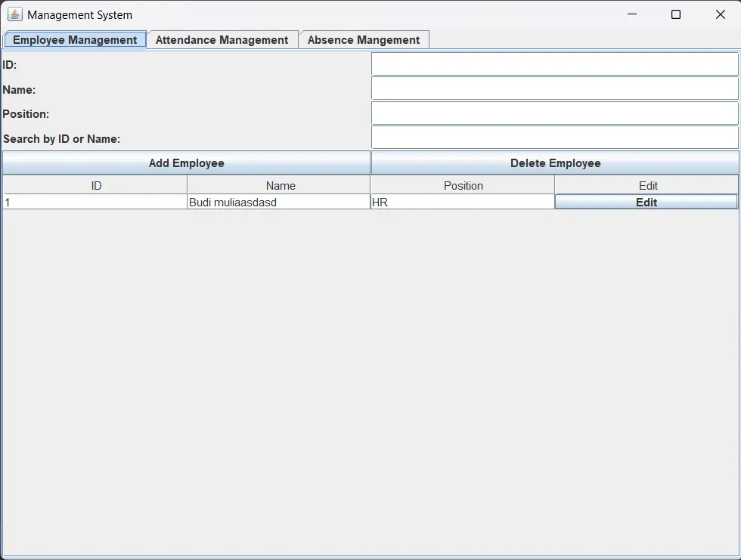Close the Management System window
The image size is (741, 560).
(x=720, y=14)
